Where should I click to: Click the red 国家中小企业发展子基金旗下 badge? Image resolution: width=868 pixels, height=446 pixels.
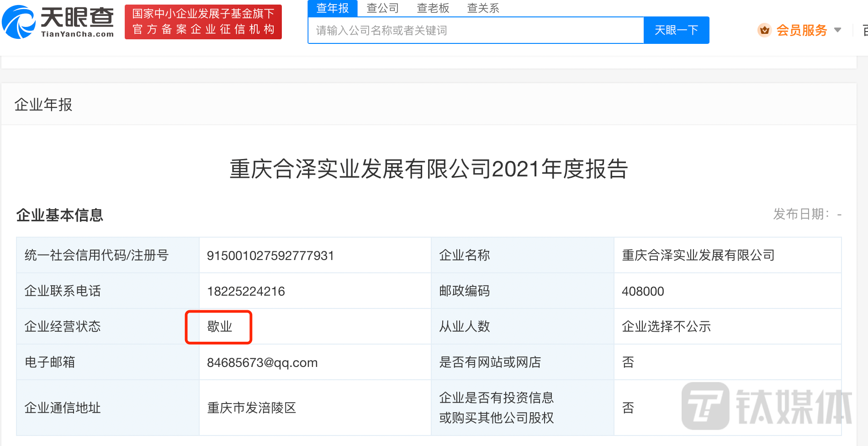point(203,21)
